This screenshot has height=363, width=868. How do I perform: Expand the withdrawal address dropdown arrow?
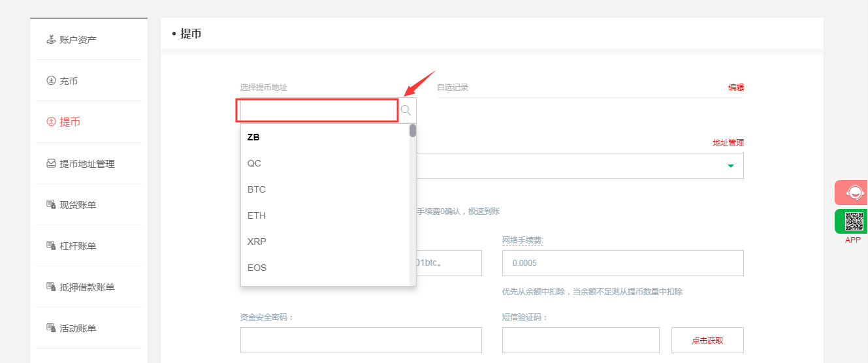(x=730, y=166)
